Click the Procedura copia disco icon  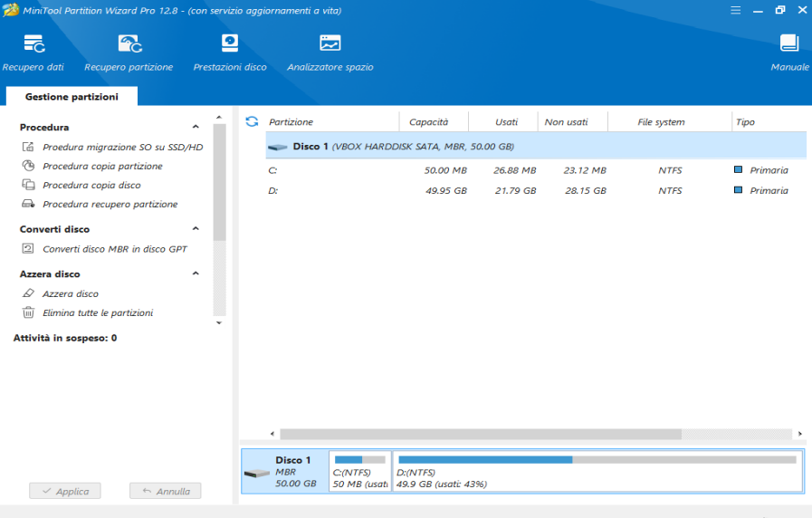point(28,185)
